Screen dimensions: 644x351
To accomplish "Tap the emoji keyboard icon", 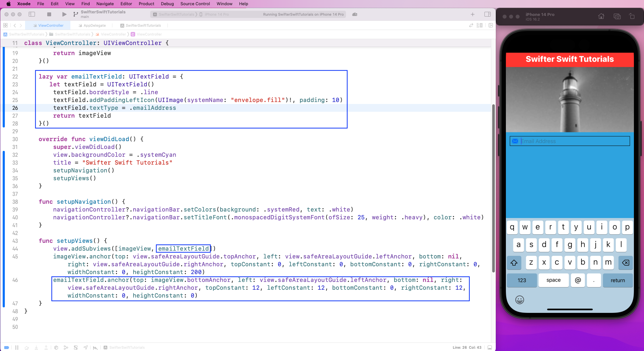I will [x=520, y=300].
